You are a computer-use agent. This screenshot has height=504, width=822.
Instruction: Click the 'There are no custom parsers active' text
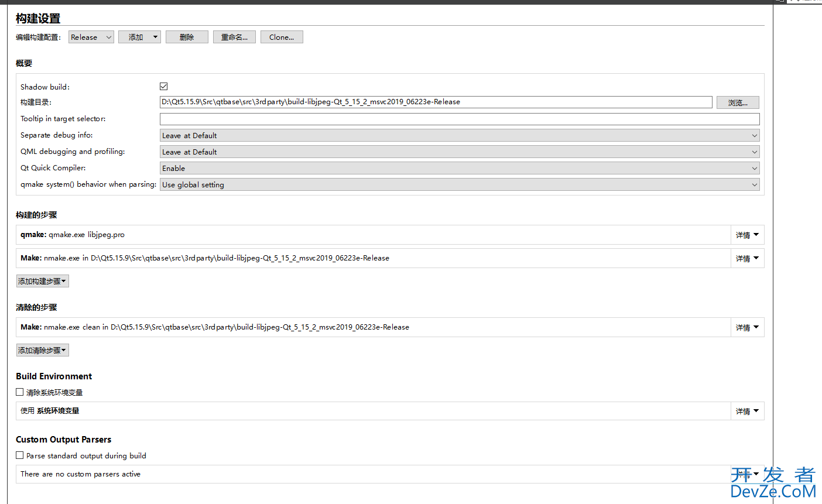(80, 474)
